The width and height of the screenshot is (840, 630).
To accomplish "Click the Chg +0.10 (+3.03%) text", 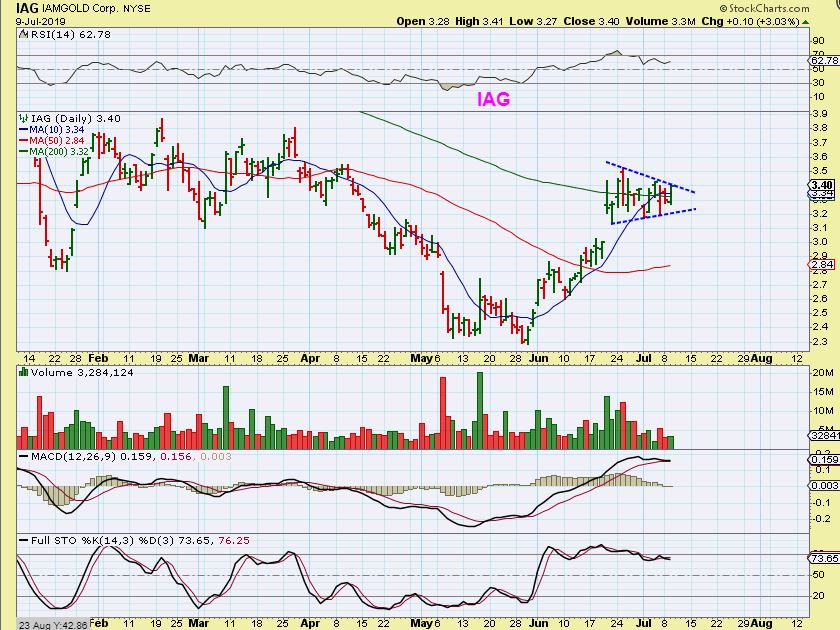I will 751,21.
